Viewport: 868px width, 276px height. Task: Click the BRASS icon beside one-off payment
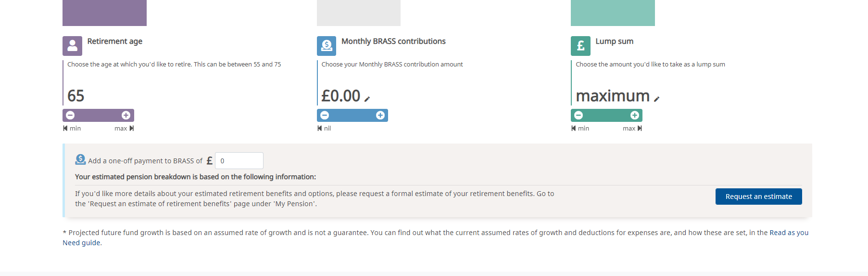(80, 159)
